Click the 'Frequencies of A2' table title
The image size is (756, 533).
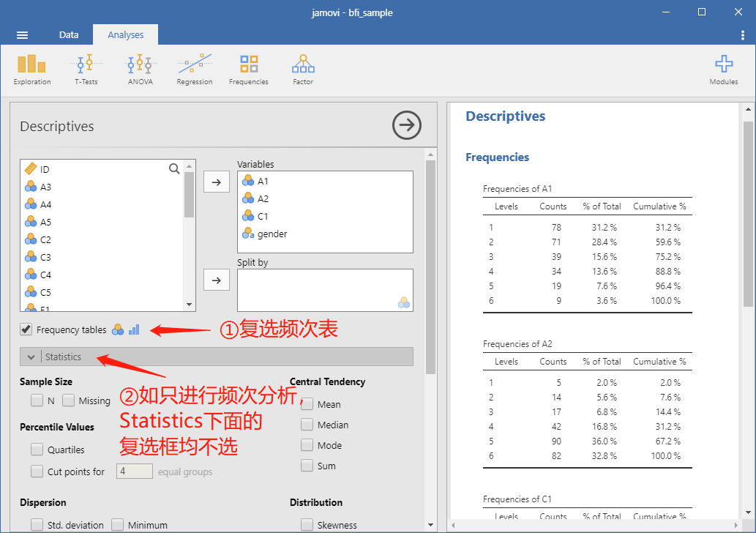[x=517, y=344]
